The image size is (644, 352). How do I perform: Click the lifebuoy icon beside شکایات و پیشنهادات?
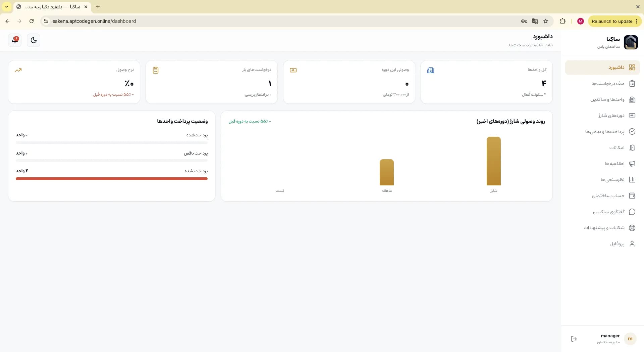632,228
